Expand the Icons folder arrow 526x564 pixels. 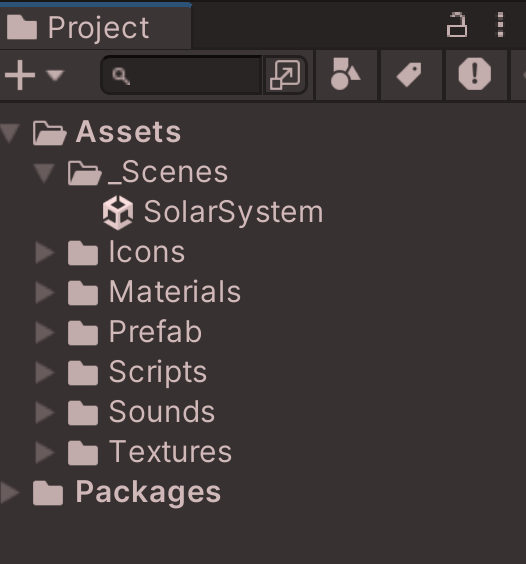[45, 253]
